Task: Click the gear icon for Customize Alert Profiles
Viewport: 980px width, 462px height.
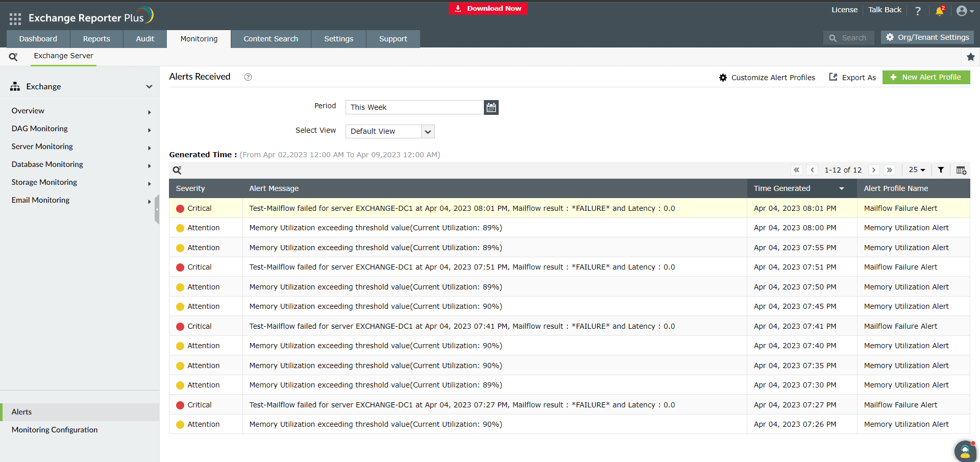Action: (723, 78)
